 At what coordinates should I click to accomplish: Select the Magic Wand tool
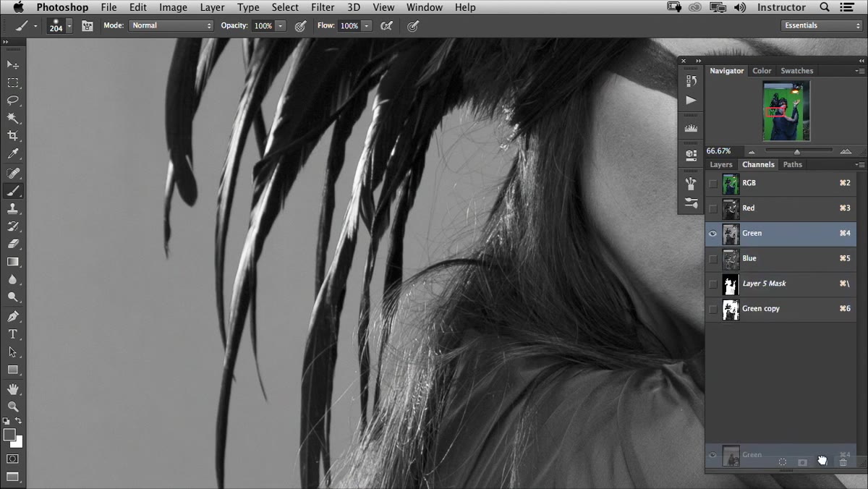(x=13, y=118)
